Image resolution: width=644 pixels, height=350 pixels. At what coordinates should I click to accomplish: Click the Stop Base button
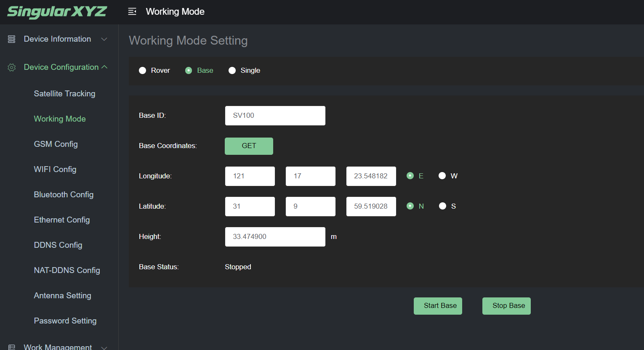click(506, 306)
